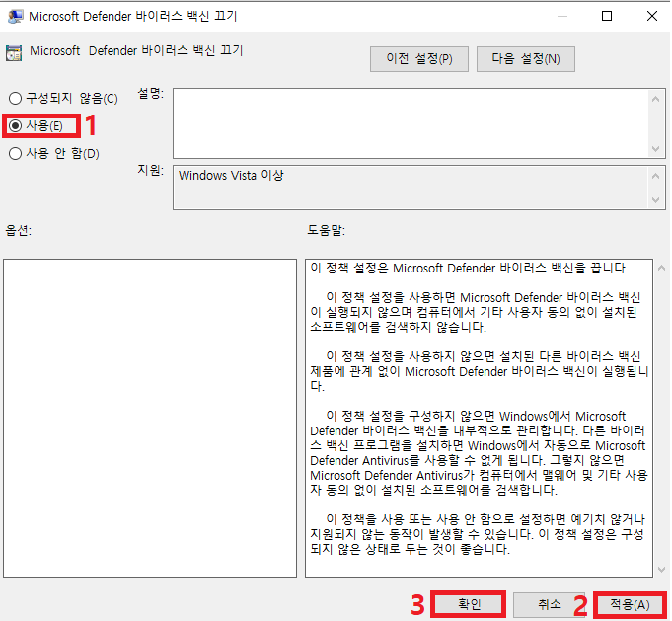Screen dimensions: 672x621
Task: Click help text '이 정책 설정은 Microsoft Defender 바이러스 백신을 끕니다.'
Action: [x=469, y=268]
